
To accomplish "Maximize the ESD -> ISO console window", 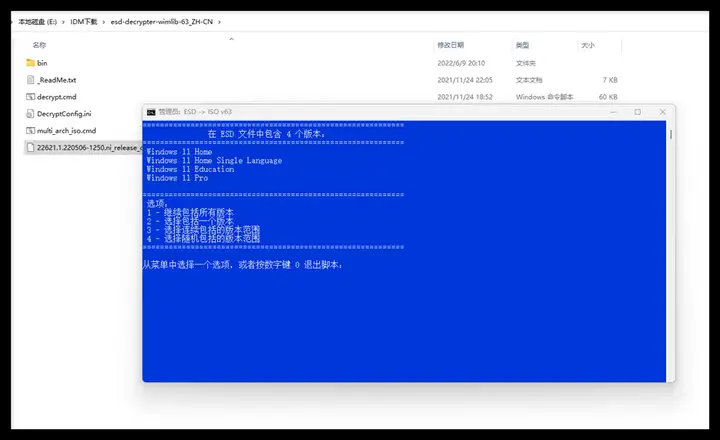I will (637, 112).
